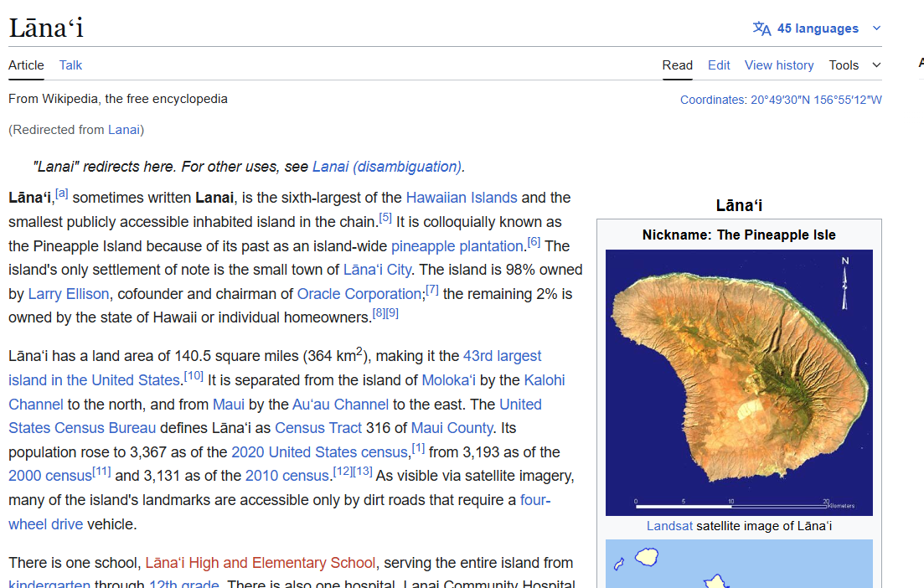This screenshot has height=588, width=924.
Task: Open the Tools dropdown menu
Action: pos(854,65)
